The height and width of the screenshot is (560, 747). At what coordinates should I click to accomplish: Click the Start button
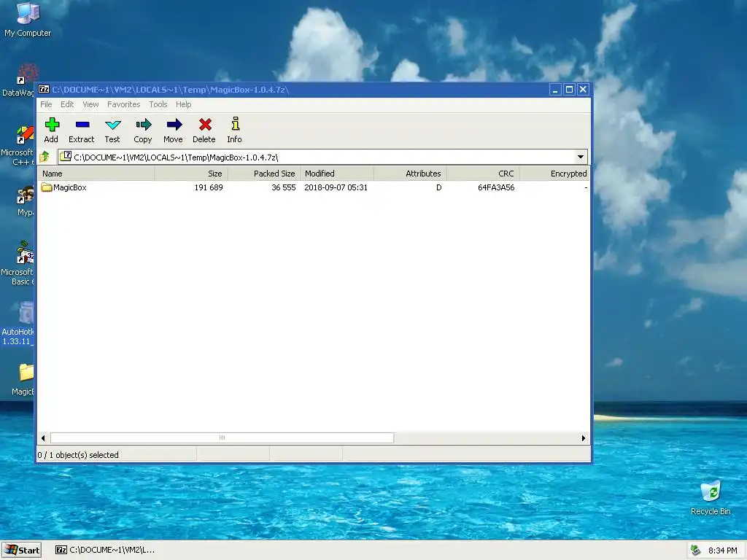coord(21,550)
